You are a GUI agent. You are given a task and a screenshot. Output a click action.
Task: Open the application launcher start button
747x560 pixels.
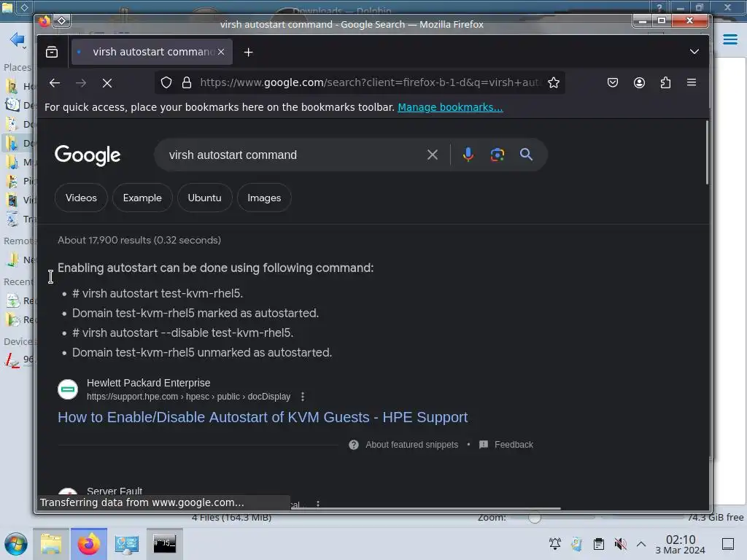[16, 544]
